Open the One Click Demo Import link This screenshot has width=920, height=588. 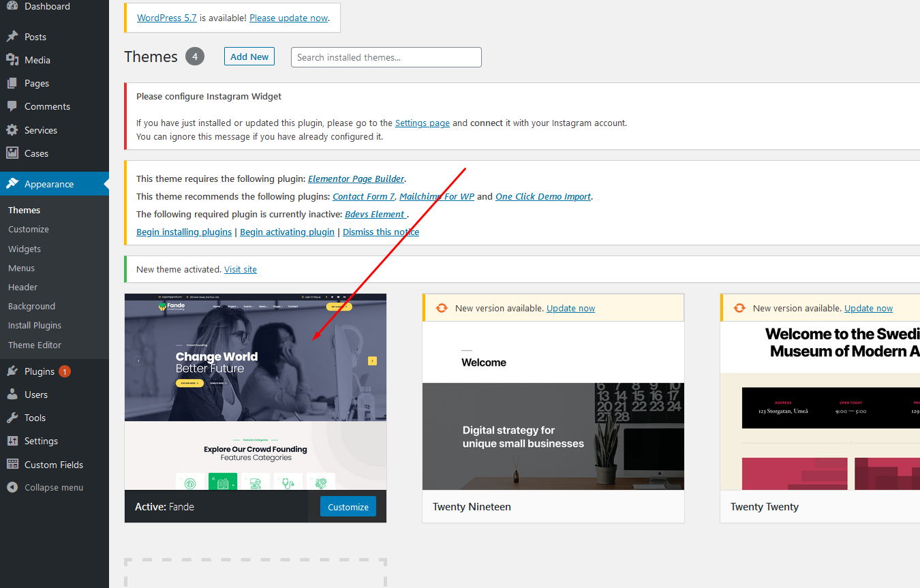pos(543,196)
